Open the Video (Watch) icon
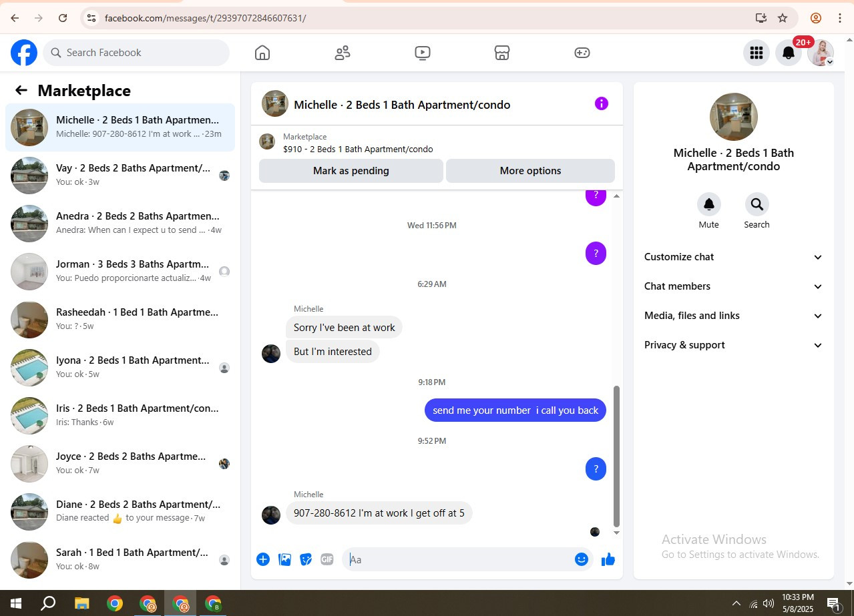The image size is (854, 616). tap(422, 53)
